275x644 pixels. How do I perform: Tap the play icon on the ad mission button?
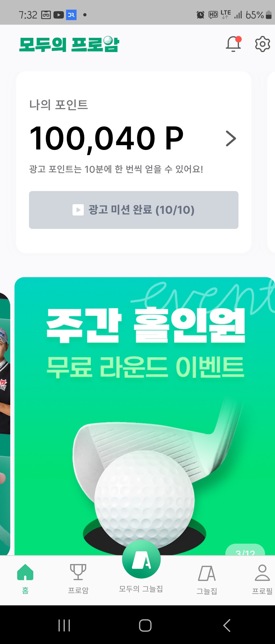click(x=78, y=210)
